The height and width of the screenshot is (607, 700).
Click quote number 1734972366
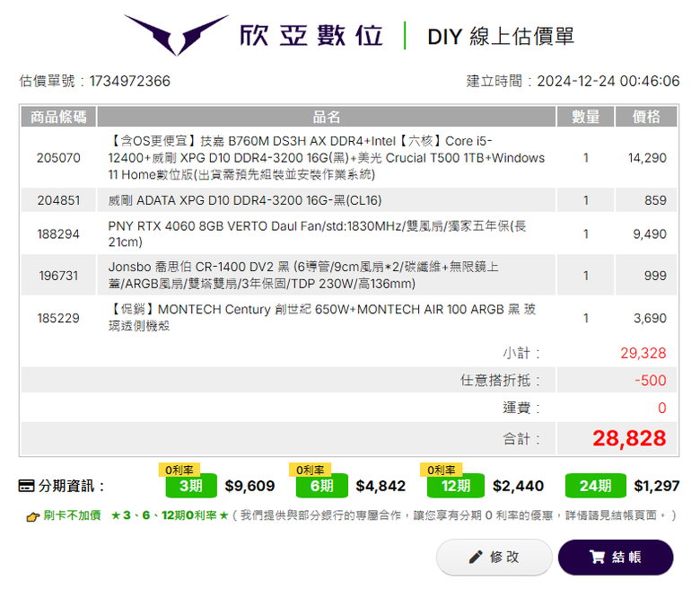tap(130, 81)
